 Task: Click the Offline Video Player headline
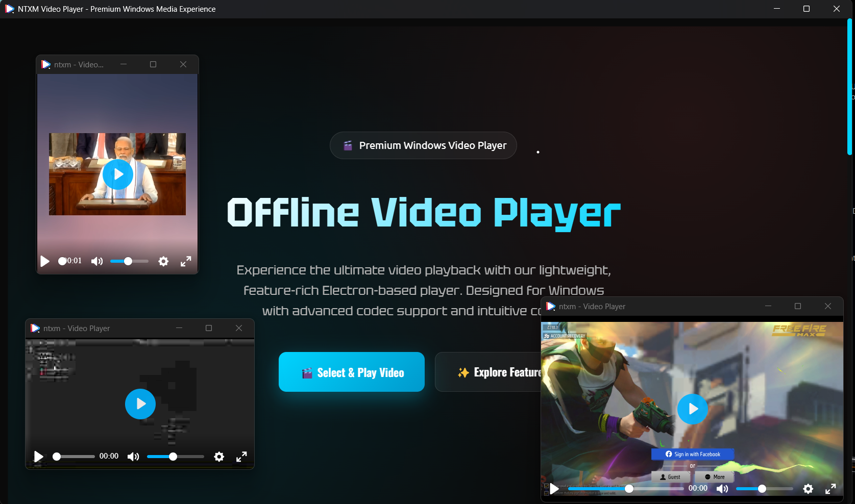[424, 213]
